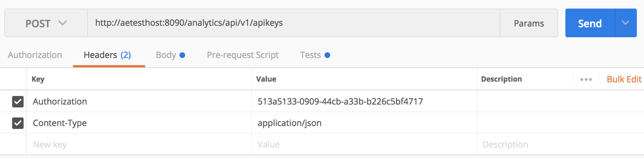
Task: Open the POST method dropdown
Action: point(46,23)
